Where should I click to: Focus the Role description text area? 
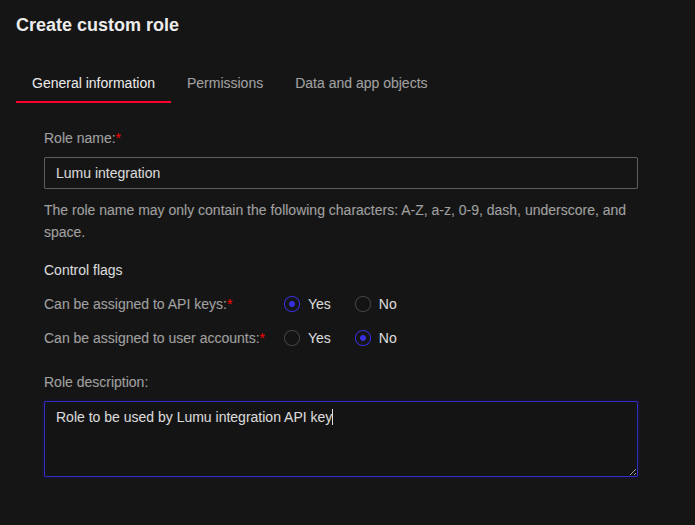click(x=340, y=445)
